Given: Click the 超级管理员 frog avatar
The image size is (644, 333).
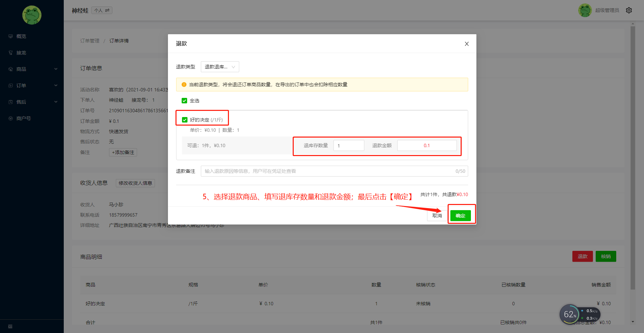Looking at the screenshot, I should (585, 10).
